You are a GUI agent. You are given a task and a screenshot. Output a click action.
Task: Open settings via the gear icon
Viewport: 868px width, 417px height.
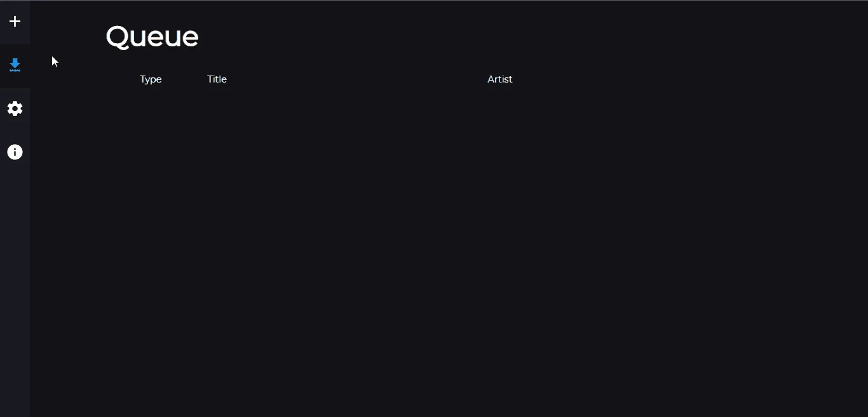pyautogui.click(x=15, y=109)
